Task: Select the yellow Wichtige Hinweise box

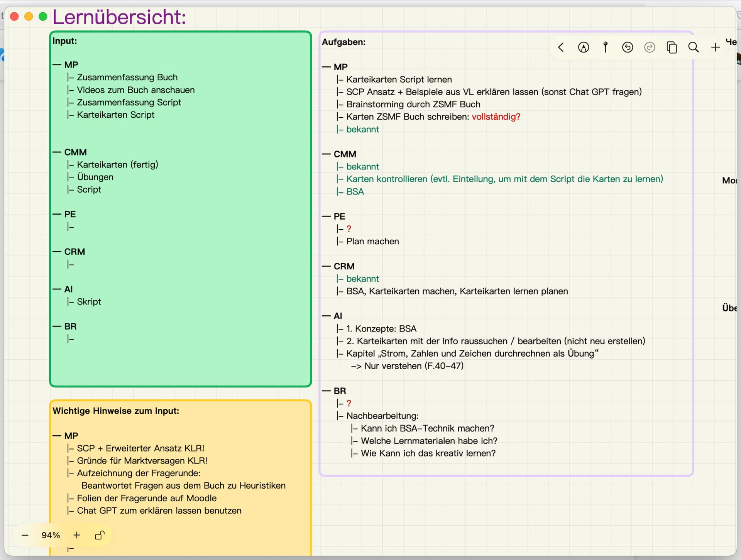Action: 181,478
